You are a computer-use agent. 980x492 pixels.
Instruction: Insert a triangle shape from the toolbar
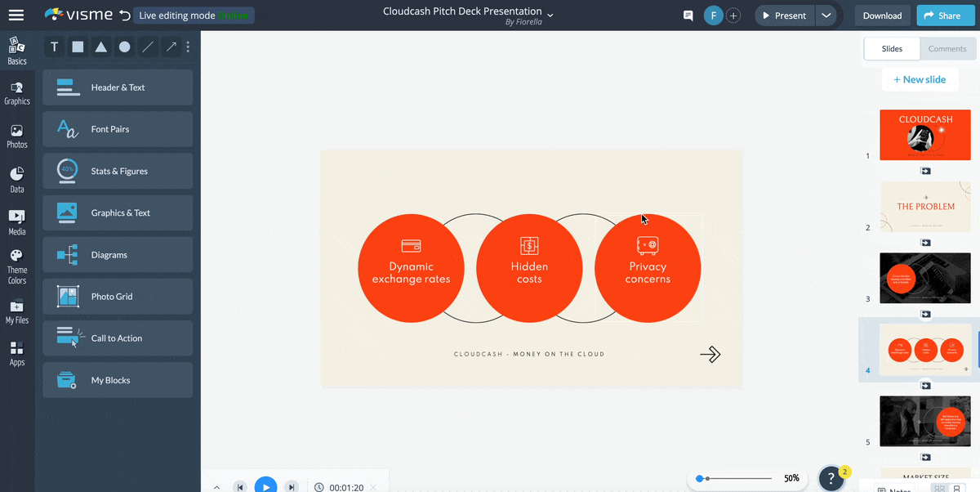click(x=100, y=47)
